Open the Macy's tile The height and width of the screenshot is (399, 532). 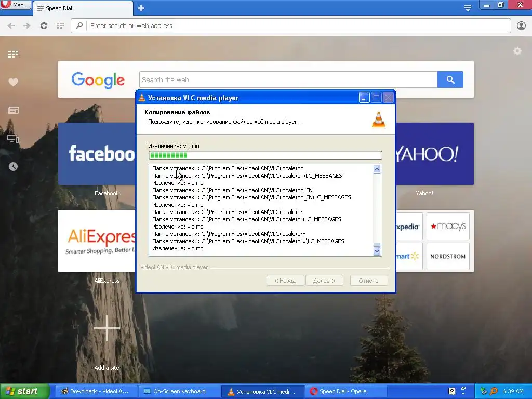(448, 227)
